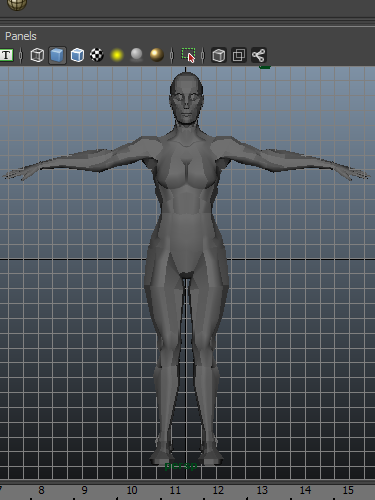Click the persp camera label

[181, 466]
